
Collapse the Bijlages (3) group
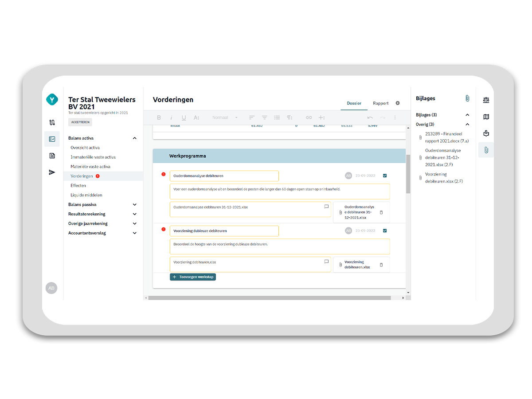click(x=467, y=115)
